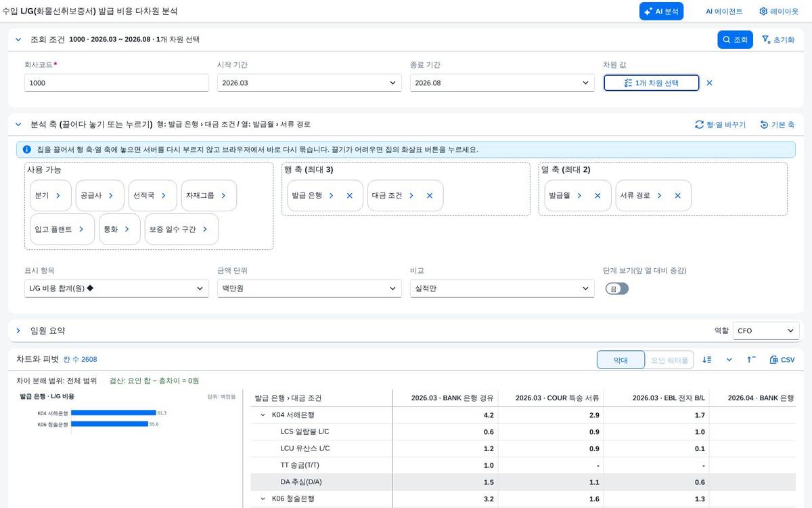Open the 레이아웃 settings

[779, 12]
